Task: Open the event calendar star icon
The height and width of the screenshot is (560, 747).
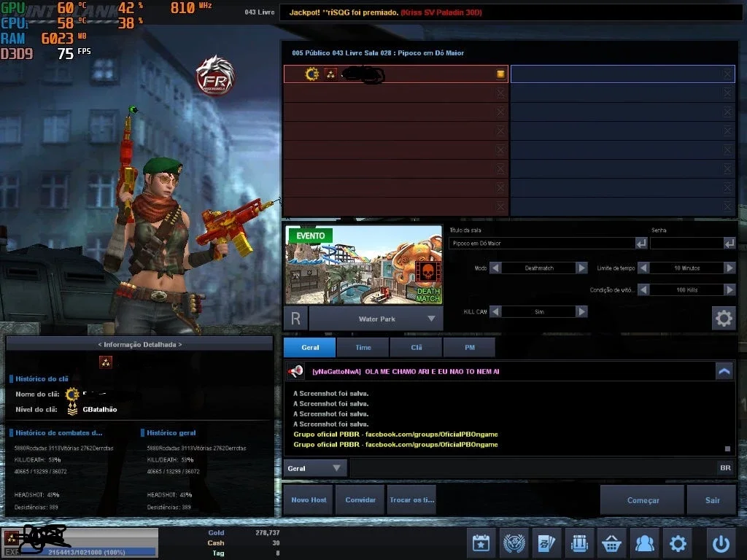Action: (481, 542)
